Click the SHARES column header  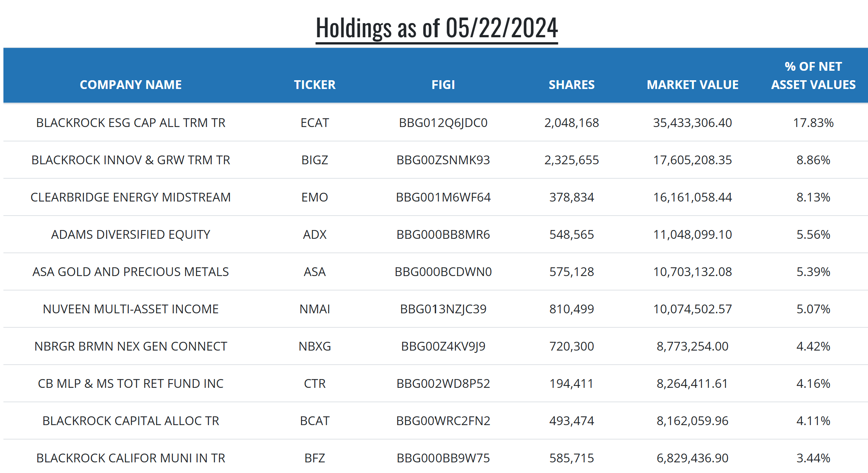tap(572, 84)
